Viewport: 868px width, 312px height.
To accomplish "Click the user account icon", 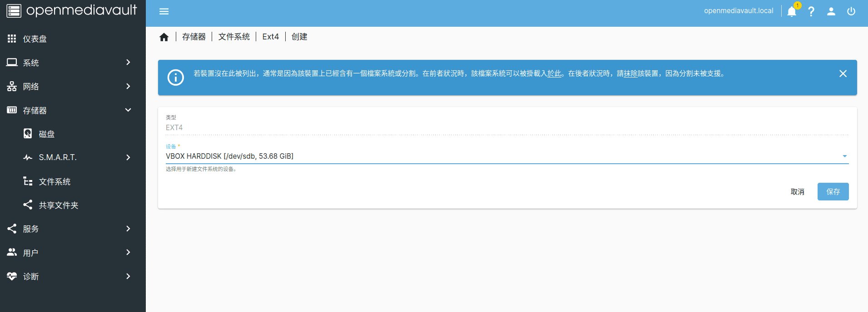I will 831,11.
